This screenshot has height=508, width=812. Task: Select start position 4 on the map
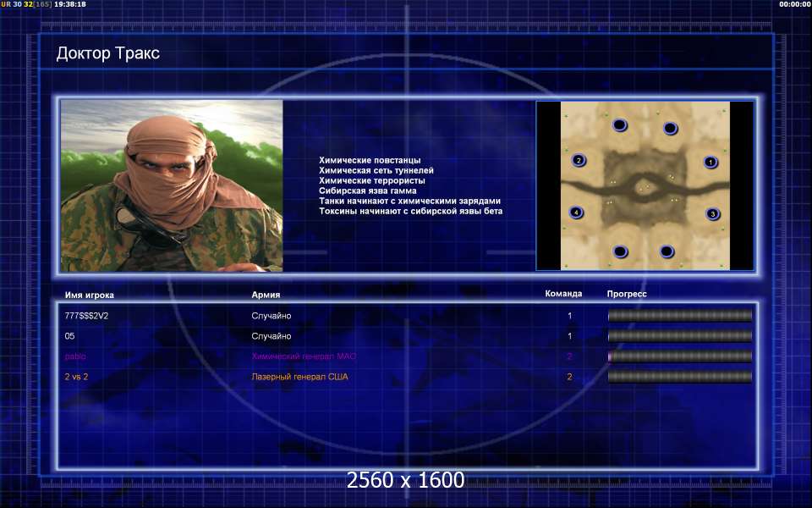point(576,212)
